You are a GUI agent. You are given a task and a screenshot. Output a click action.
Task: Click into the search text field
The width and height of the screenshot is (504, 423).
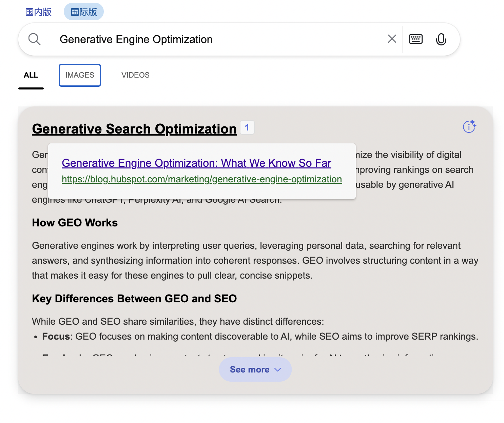[217, 39]
